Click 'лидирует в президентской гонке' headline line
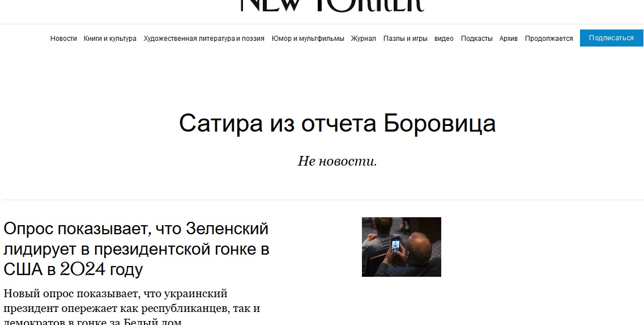The image size is (644, 325). click(x=137, y=250)
